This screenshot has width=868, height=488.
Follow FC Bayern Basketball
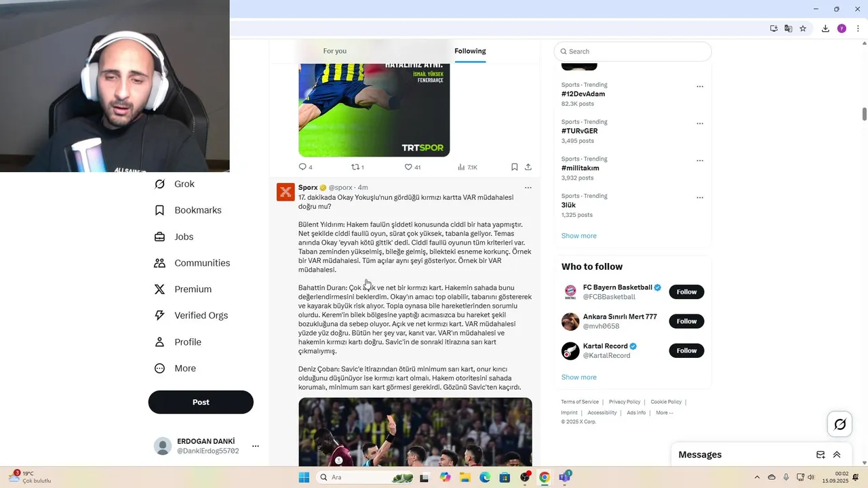click(x=686, y=292)
